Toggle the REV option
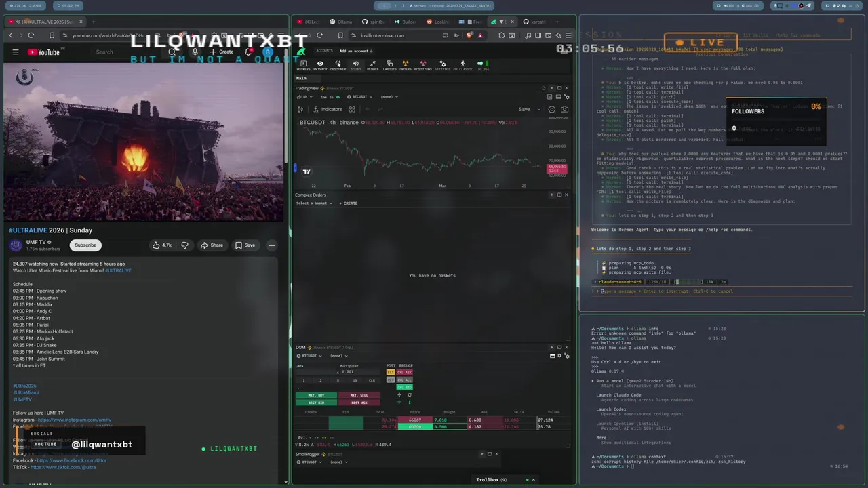This screenshot has width=868, height=488. (x=391, y=380)
